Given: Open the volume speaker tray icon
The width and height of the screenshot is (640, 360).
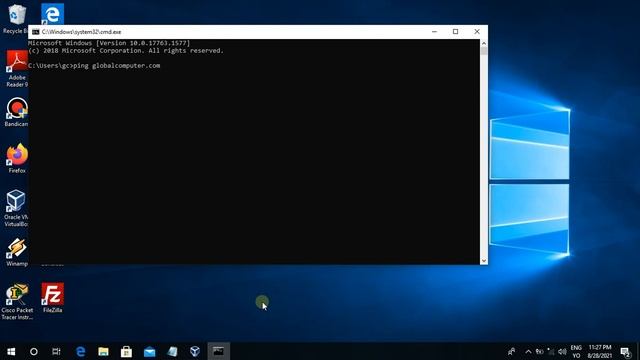Looking at the screenshot, I should (x=562, y=351).
